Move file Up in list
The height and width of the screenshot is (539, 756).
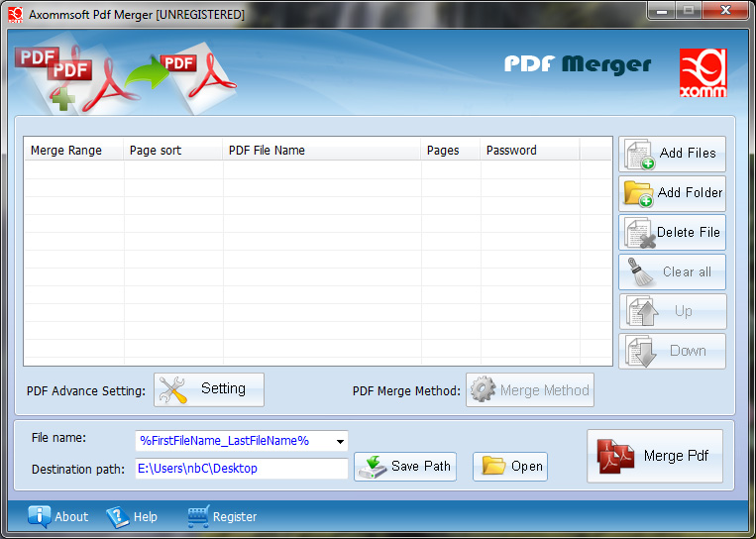(x=672, y=312)
